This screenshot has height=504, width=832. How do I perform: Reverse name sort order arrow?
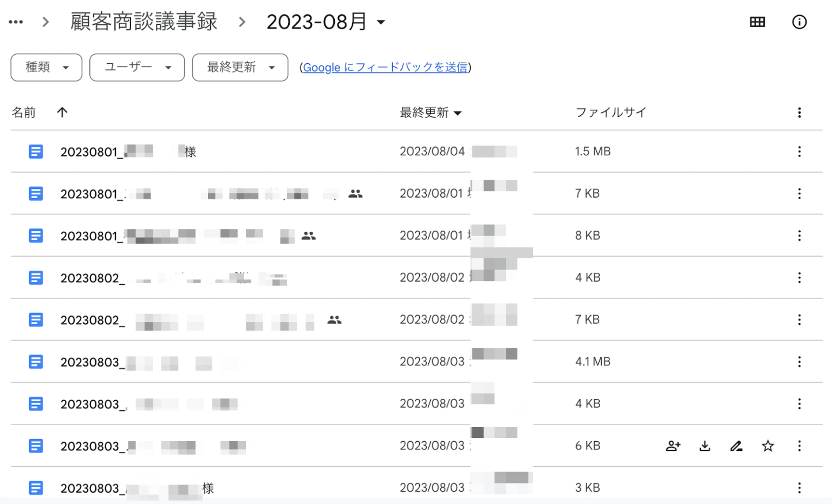tap(62, 113)
